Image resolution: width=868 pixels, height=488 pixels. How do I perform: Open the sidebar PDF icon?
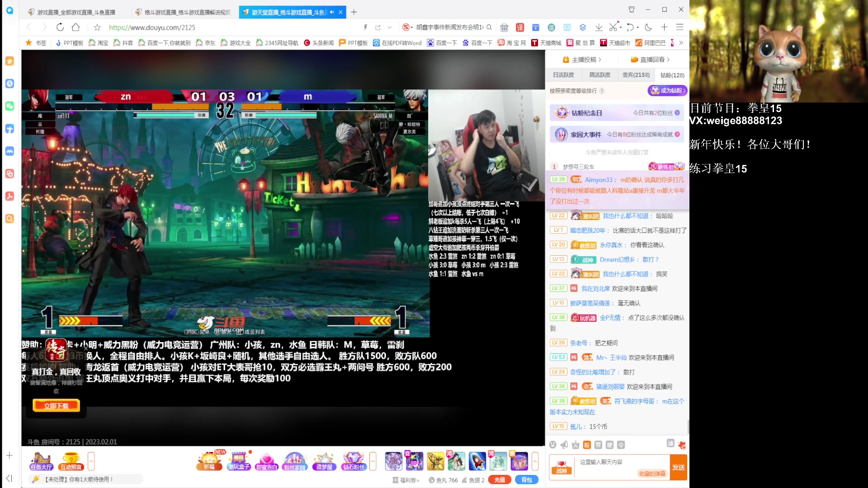pos(9,196)
